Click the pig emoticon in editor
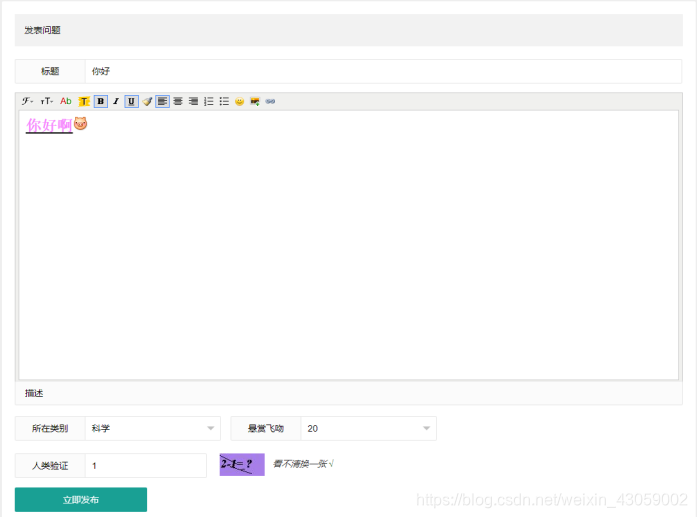 click(80, 124)
